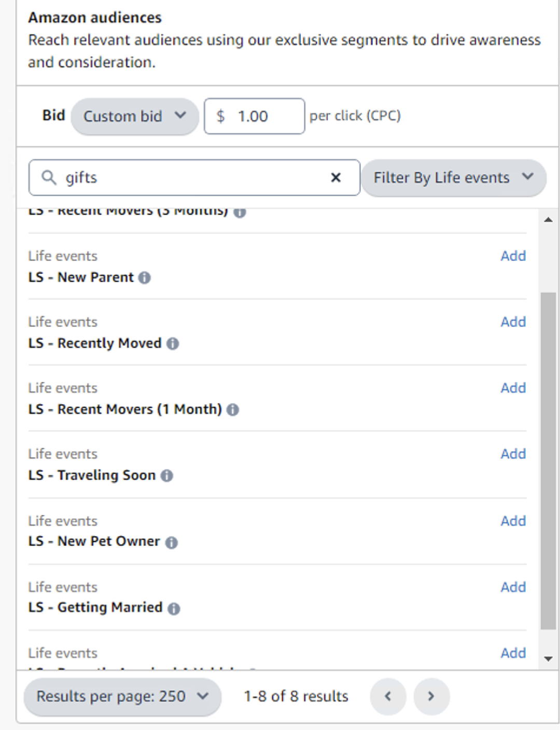Viewport: 560px width, 730px height.
Task: Add the LS - New Pet Owner audience
Action: 513,521
